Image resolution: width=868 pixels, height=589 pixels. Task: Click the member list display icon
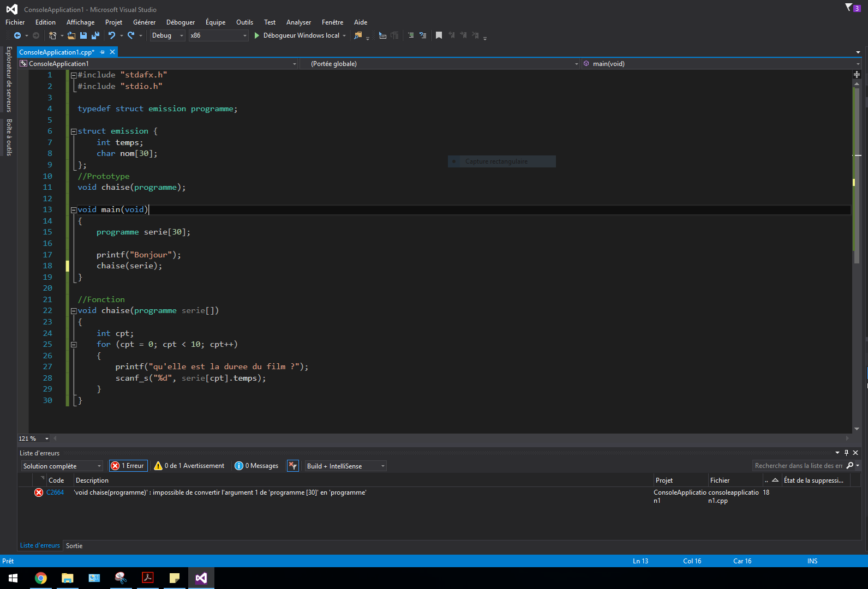(382, 35)
